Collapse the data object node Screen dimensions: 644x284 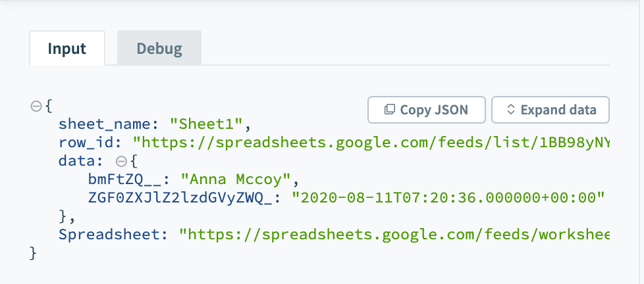121,160
